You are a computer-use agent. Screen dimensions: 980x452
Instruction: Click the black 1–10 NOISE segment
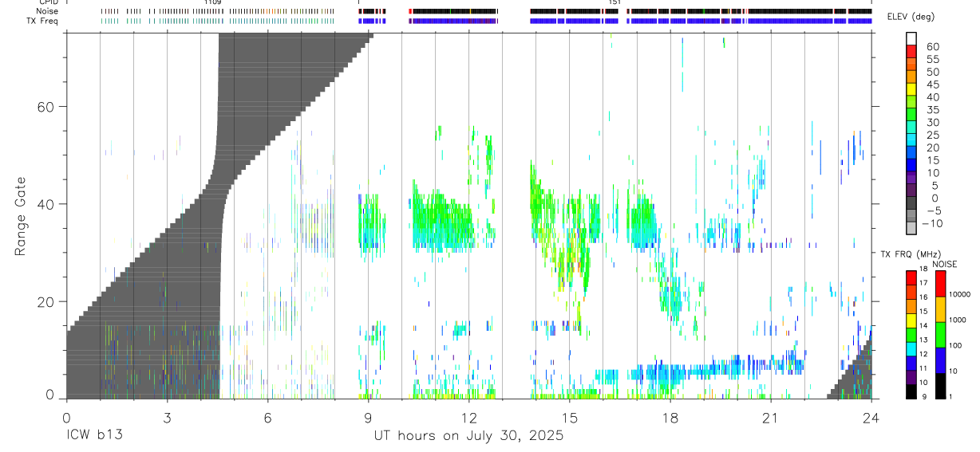tap(941, 385)
